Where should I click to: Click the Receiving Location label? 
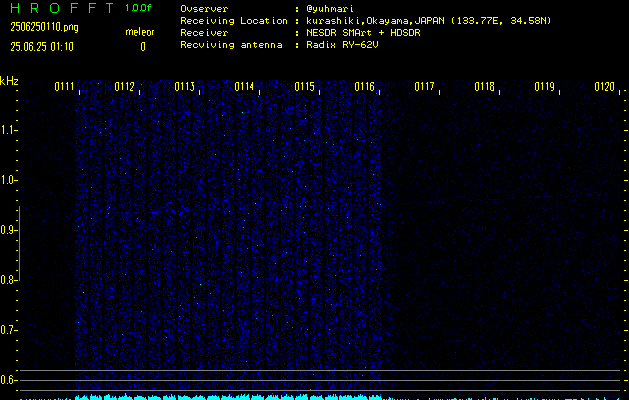234,21
